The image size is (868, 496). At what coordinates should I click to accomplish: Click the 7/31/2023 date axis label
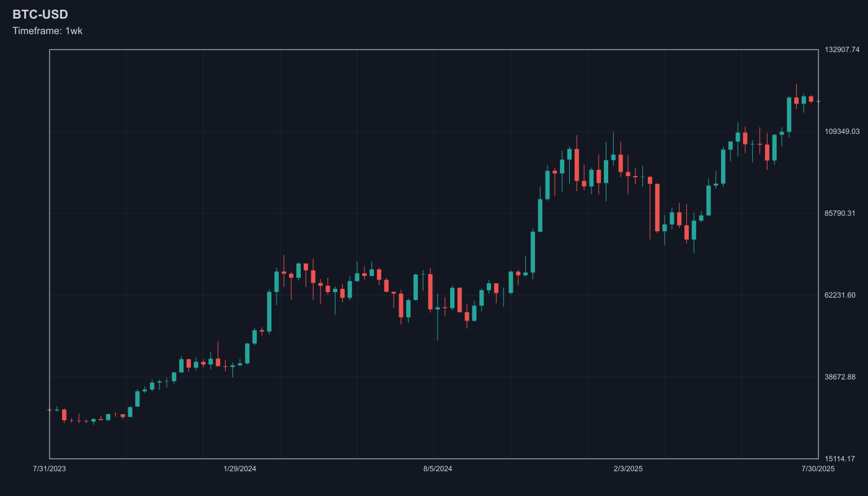pos(50,469)
